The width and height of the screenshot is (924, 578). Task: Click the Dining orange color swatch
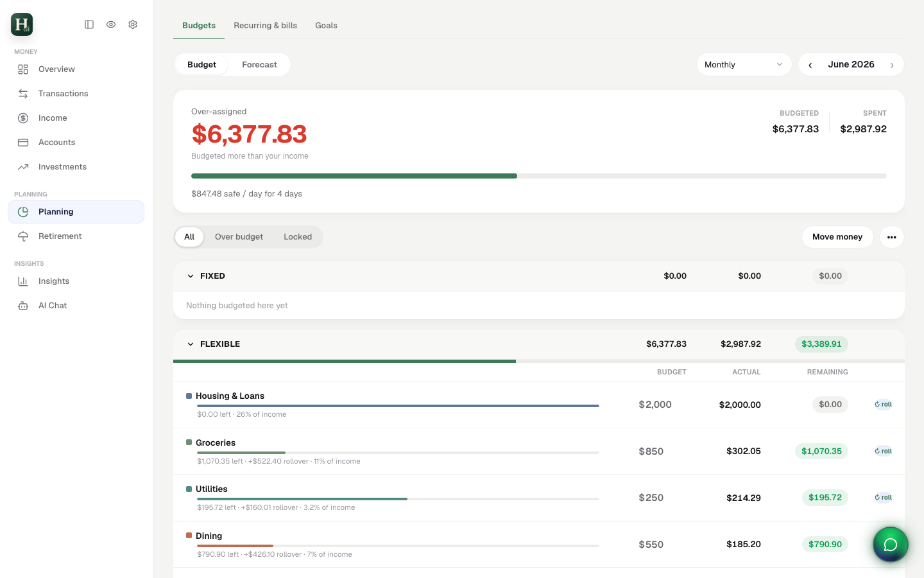click(189, 536)
